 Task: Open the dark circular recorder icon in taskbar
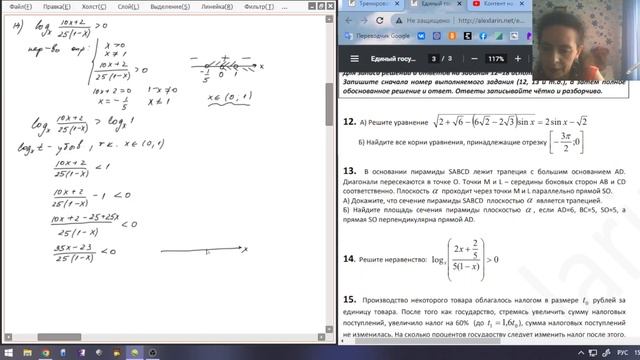(153, 353)
